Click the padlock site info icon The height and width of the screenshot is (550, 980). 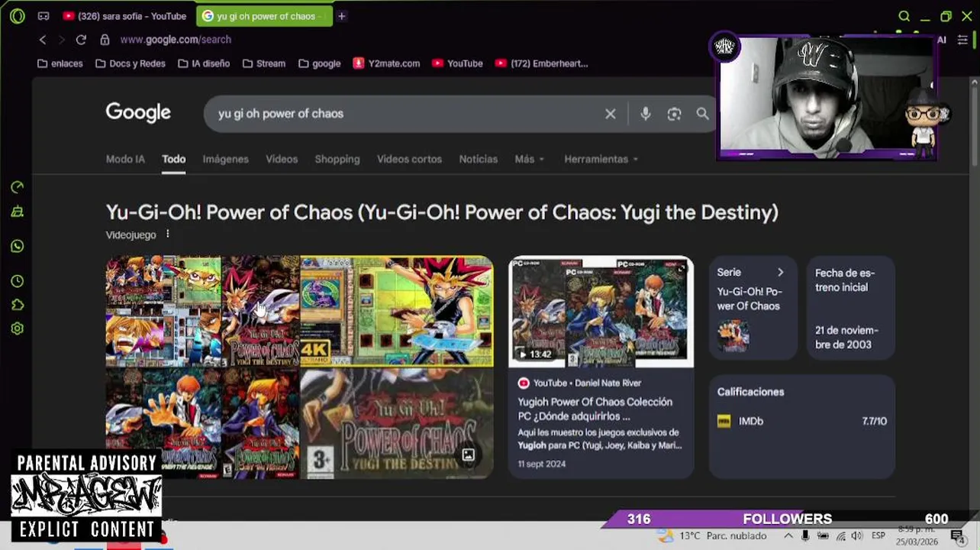pos(105,40)
